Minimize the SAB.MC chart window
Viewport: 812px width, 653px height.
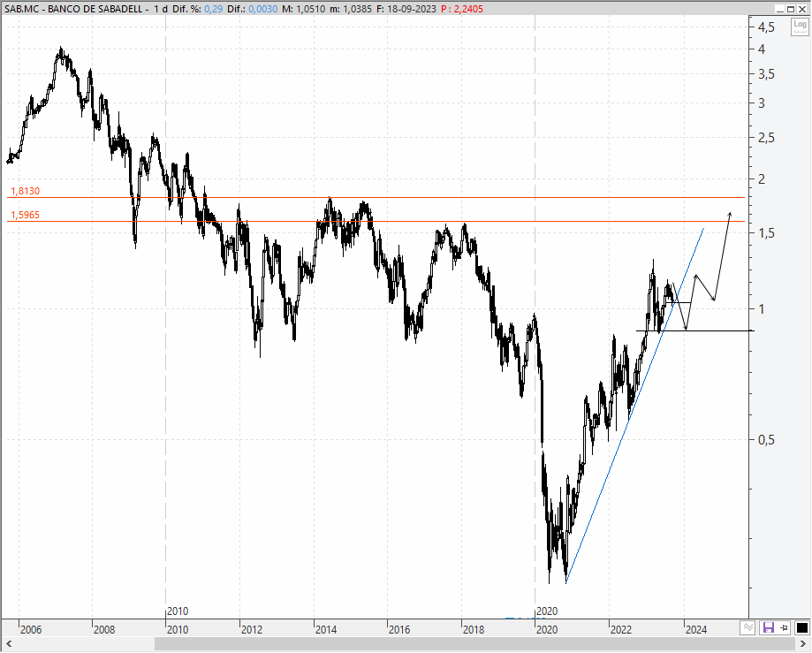779,9
